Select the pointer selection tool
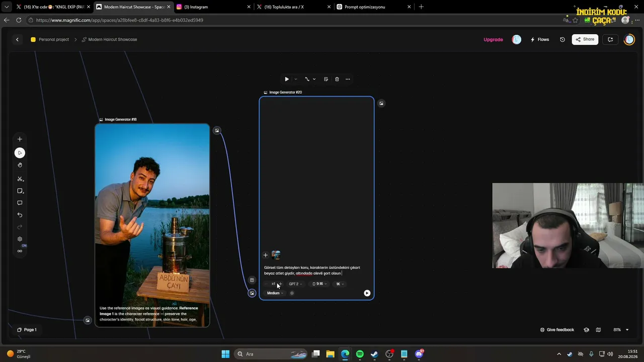 [20, 153]
